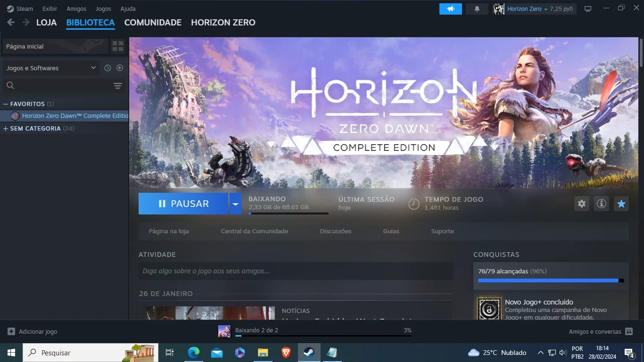The image size is (644, 362).
Task: Click the back navigation arrow
Action: pyautogui.click(x=11, y=22)
